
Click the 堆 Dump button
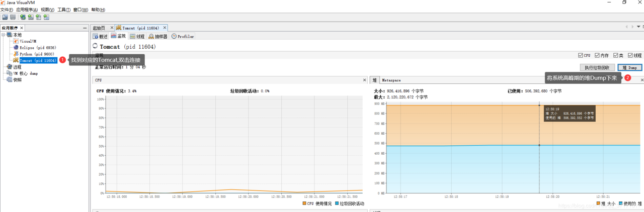point(629,67)
